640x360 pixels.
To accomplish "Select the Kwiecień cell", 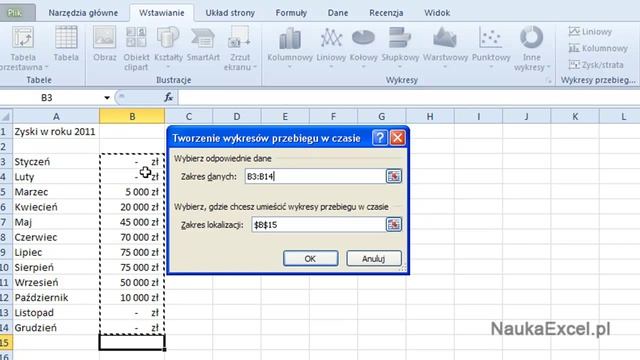I will click(56, 207).
